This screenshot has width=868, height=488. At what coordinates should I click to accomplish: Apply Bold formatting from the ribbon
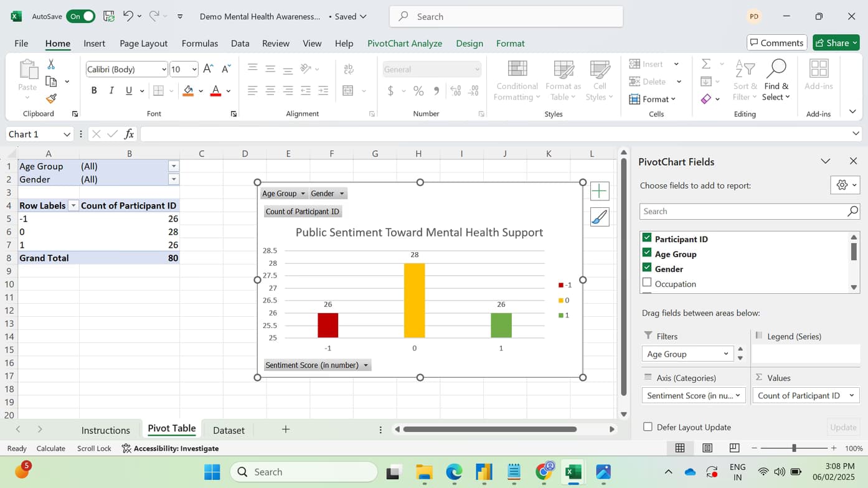[x=94, y=91]
